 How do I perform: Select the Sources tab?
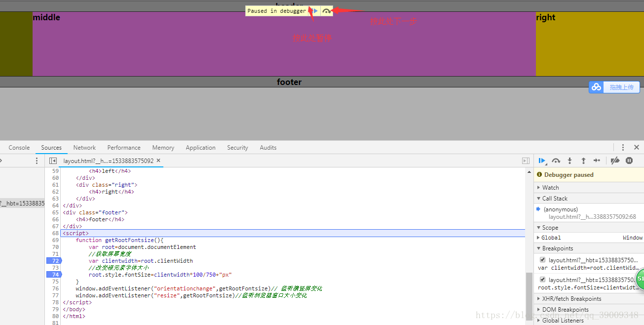click(51, 148)
